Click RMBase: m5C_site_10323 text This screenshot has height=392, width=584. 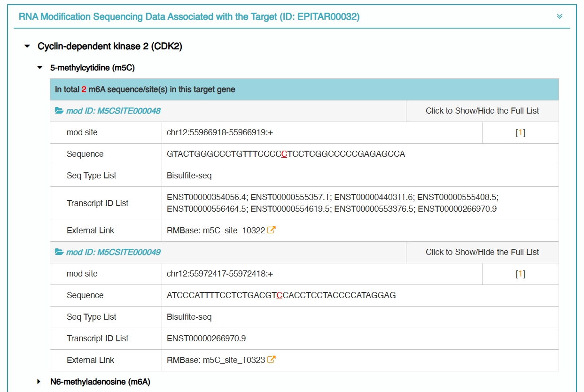[216, 360]
